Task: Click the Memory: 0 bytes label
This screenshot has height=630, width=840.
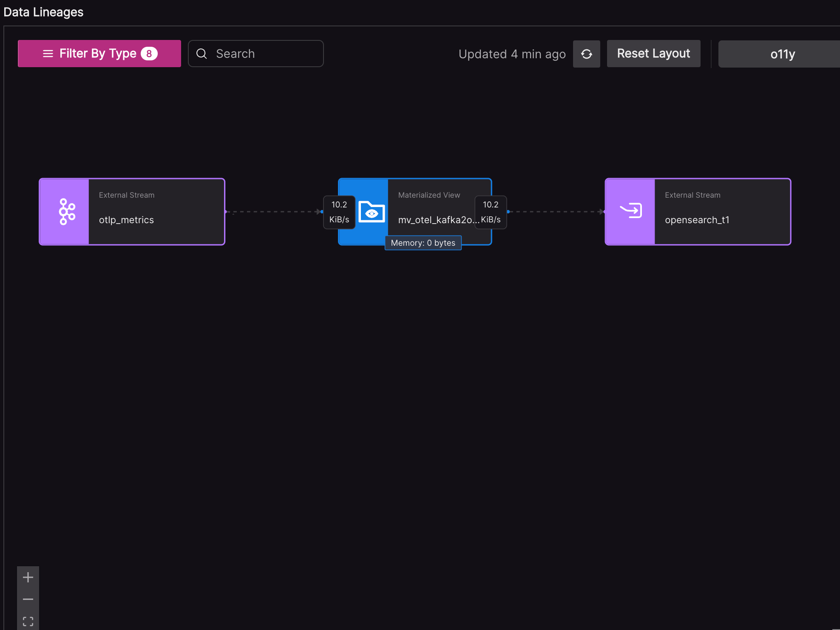Action: coord(423,243)
